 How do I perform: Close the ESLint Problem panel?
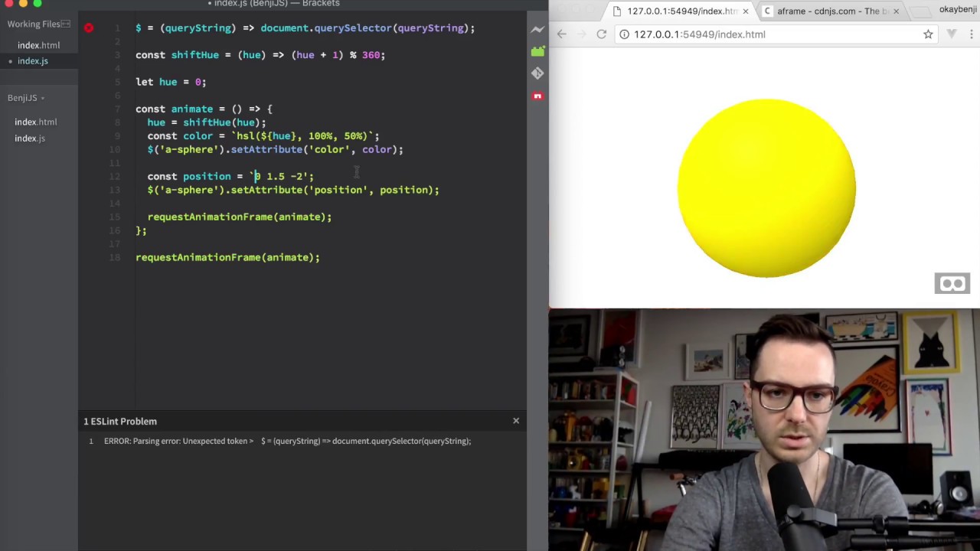click(516, 421)
